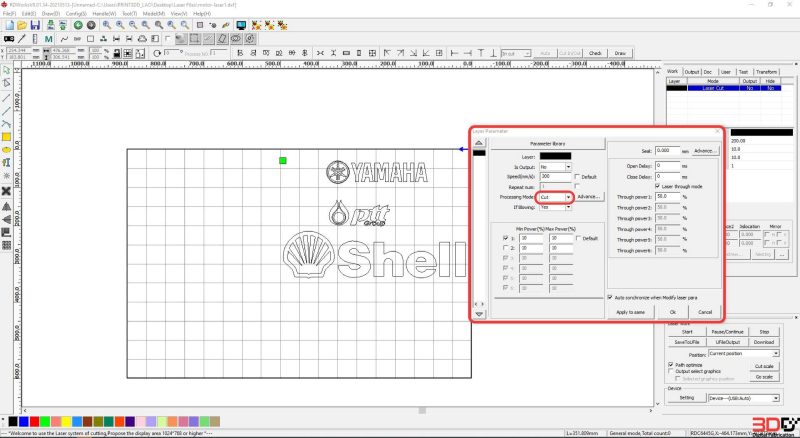Click the Advance button beside Processing Mode
800x438 pixels.
click(589, 197)
